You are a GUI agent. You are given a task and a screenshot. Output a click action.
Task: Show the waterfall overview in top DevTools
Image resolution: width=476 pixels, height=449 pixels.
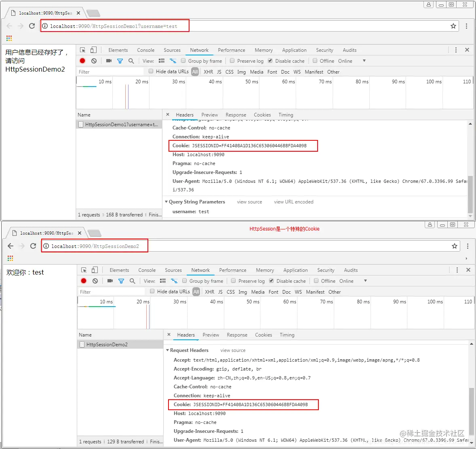coord(173,61)
